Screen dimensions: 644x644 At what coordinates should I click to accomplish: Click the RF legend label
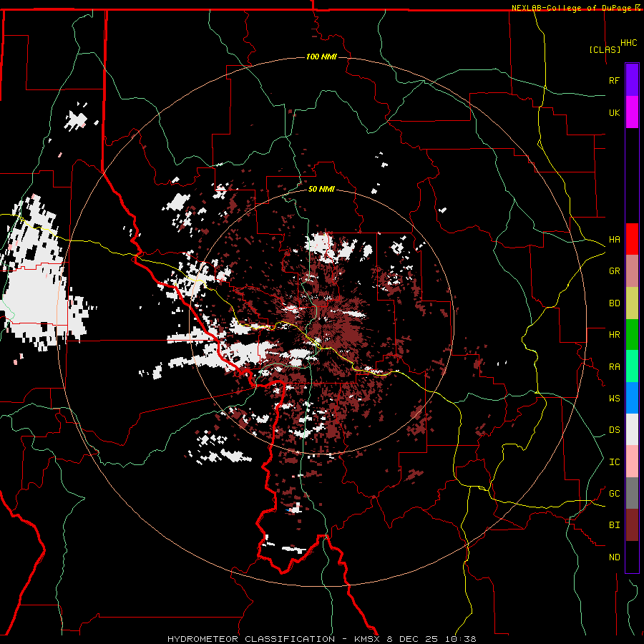(614, 80)
